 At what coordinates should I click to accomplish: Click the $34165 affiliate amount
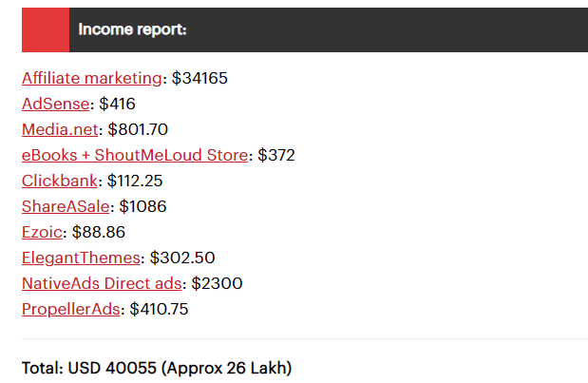coord(199,78)
